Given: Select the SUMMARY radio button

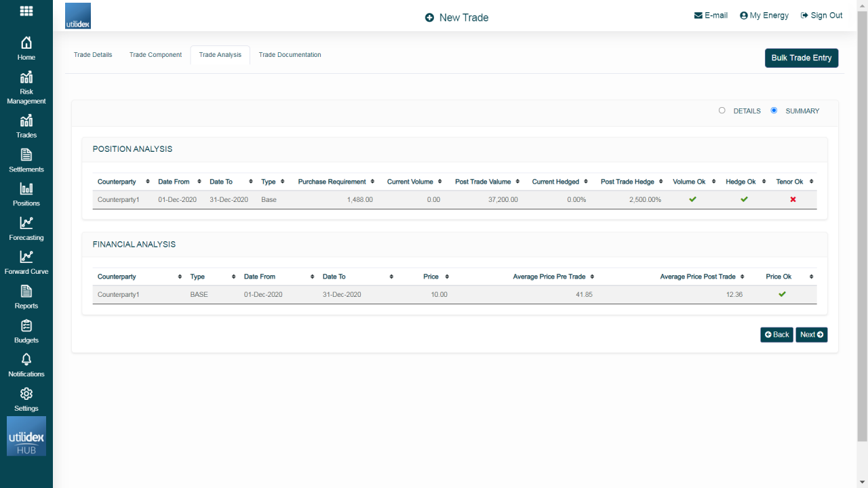Looking at the screenshot, I should (x=774, y=110).
